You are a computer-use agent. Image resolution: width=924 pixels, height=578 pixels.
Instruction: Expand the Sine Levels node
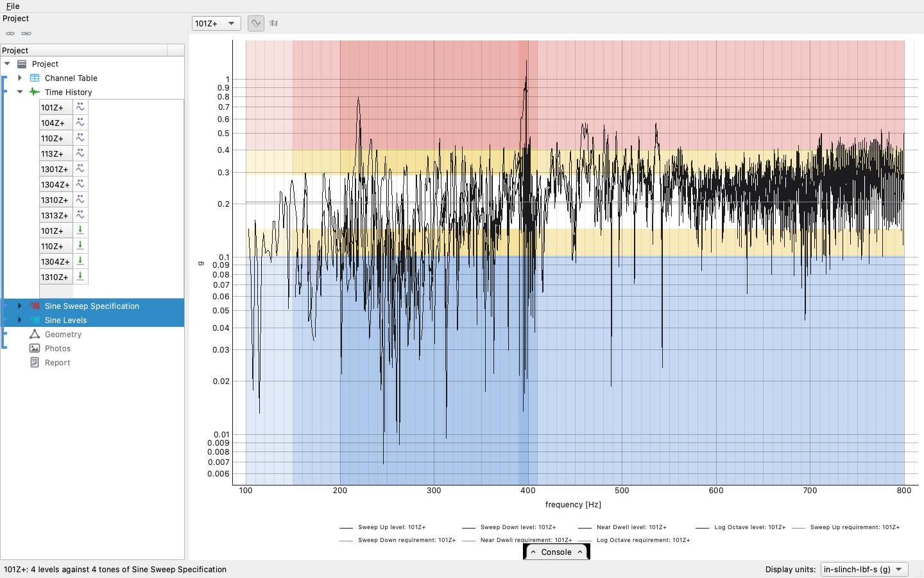(x=20, y=320)
